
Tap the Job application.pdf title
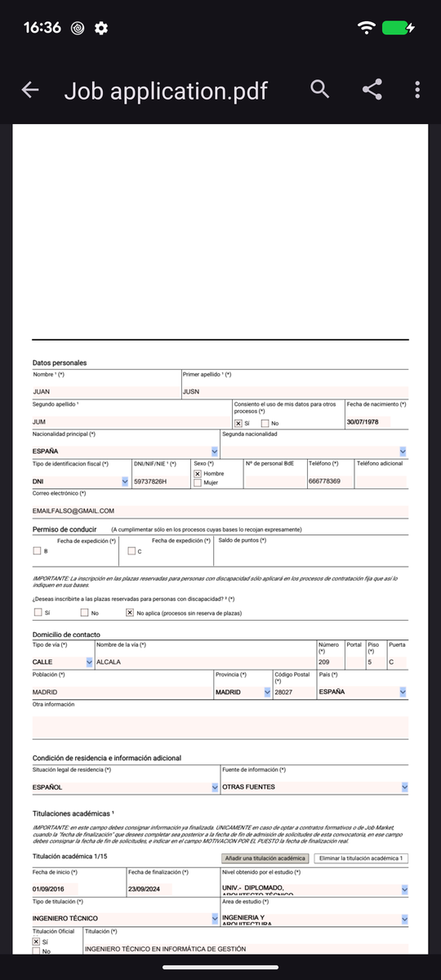[166, 91]
